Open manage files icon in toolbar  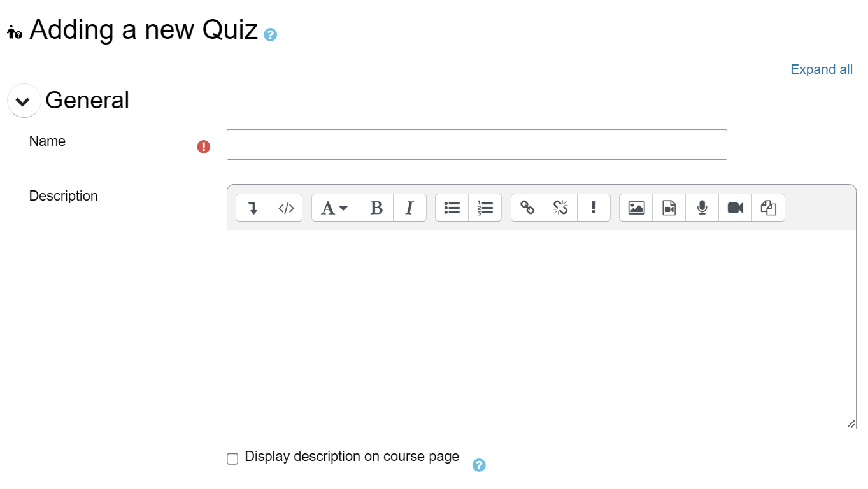coord(769,208)
